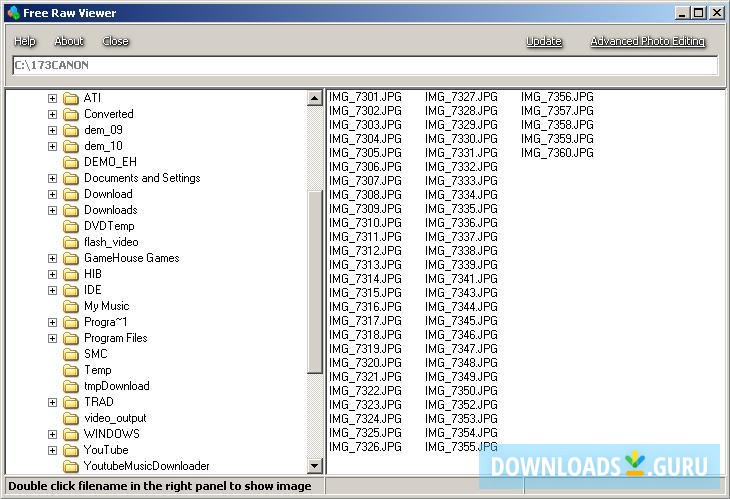The width and height of the screenshot is (730, 499).
Task: Click the Free Raw Viewer title bar icon
Action: click(x=14, y=13)
